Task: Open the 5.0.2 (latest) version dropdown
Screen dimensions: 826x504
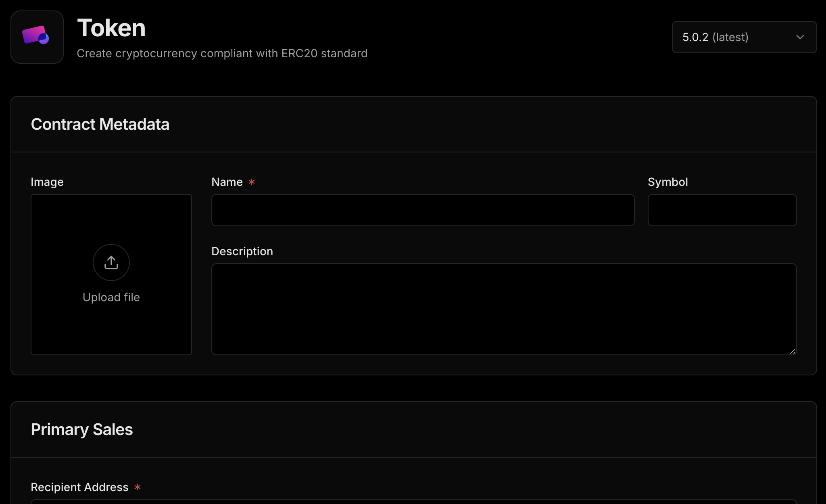Action: [x=744, y=37]
